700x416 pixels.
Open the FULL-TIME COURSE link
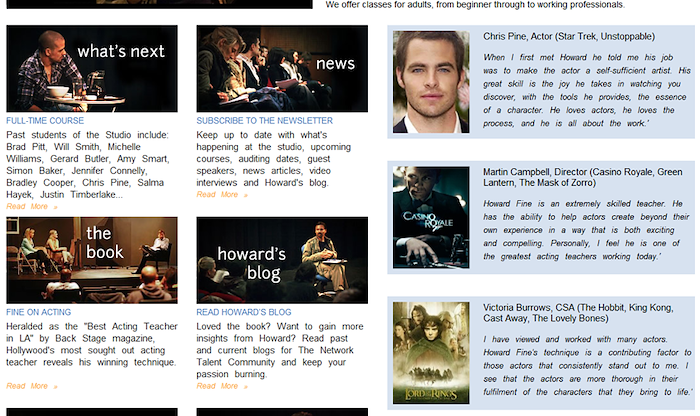click(x=45, y=121)
